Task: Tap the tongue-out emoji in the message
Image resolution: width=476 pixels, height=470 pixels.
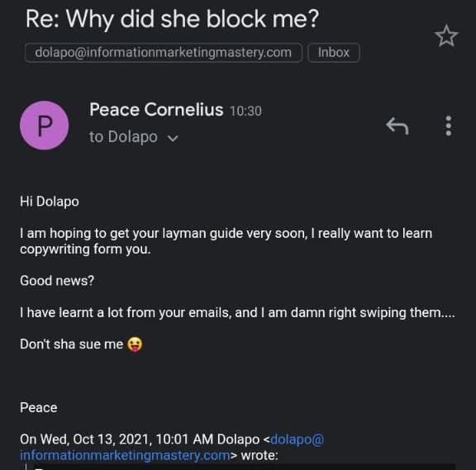Action: 135,344
